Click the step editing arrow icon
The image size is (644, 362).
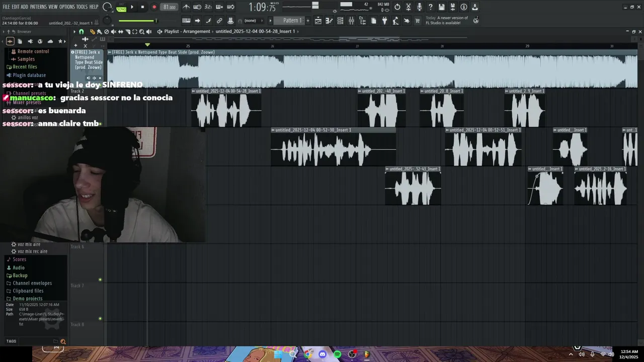click(197, 21)
